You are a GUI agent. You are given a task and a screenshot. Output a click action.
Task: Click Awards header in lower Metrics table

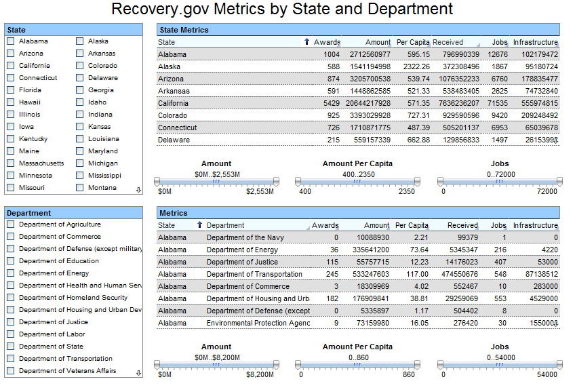click(325, 225)
